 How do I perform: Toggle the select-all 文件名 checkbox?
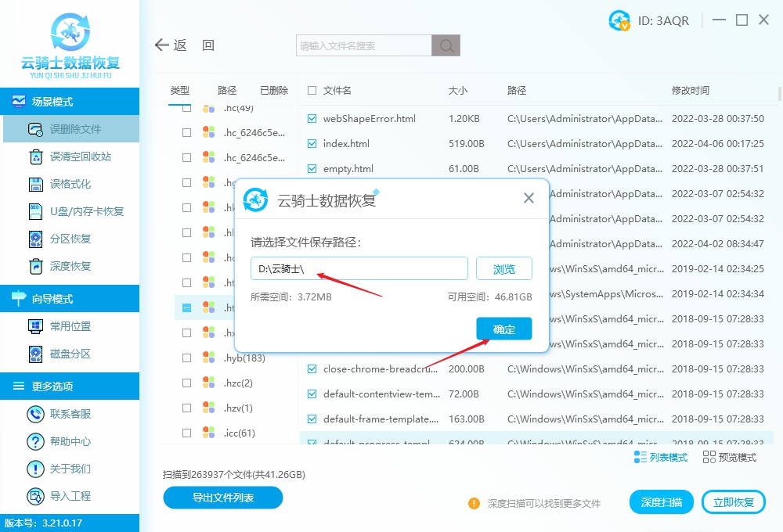[312, 90]
